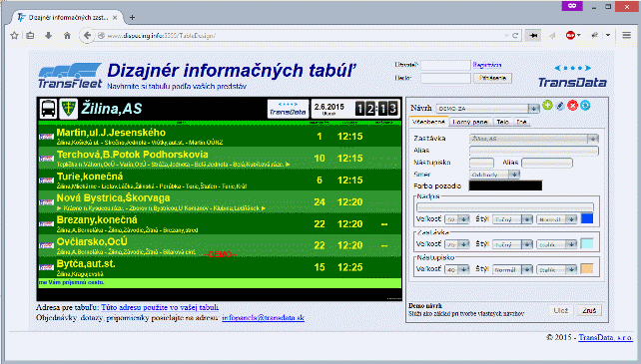The width and height of the screenshot is (641, 364).
Task: Click the TransFleet logo
Action: click(x=70, y=76)
